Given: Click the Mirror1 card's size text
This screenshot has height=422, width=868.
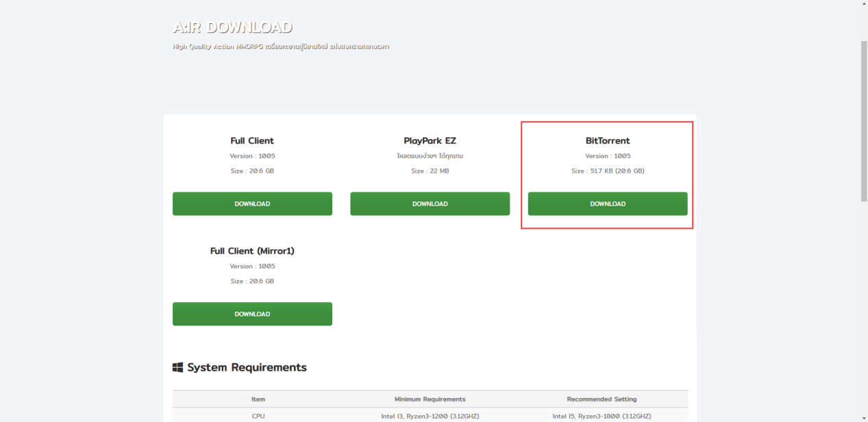Looking at the screenshot, I should (252, 281).
